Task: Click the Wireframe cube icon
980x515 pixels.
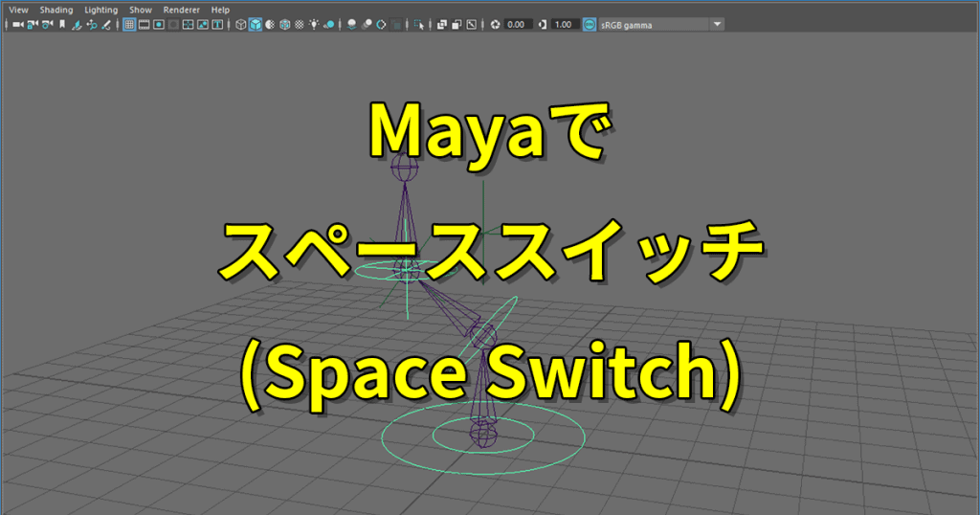Action: click(x=240, y=24)
